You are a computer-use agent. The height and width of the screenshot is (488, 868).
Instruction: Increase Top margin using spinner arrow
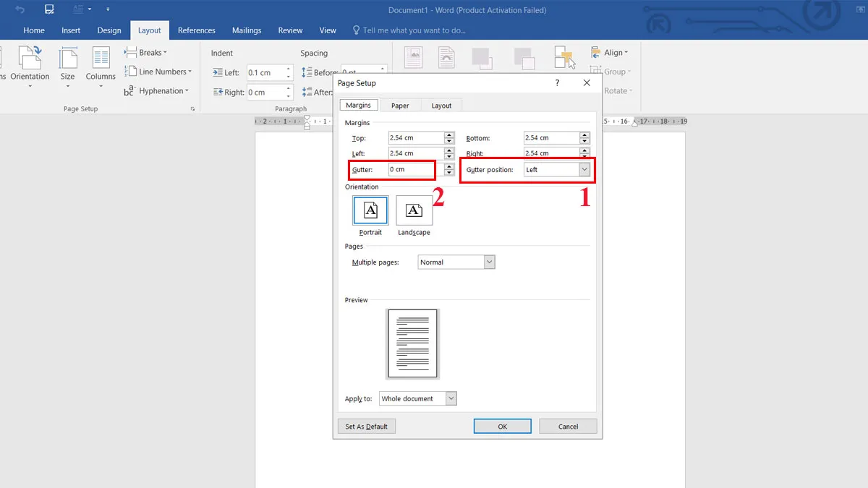[449, 134]
